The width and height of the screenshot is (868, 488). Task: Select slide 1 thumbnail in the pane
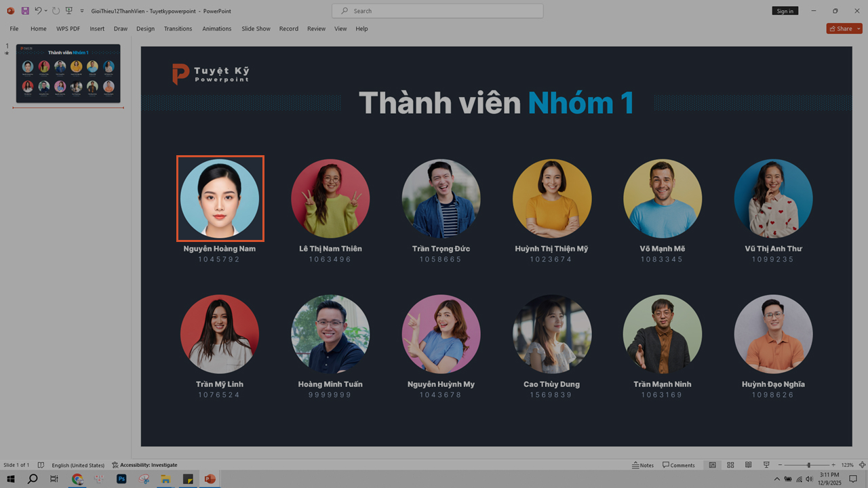click(x=68, y=73)
